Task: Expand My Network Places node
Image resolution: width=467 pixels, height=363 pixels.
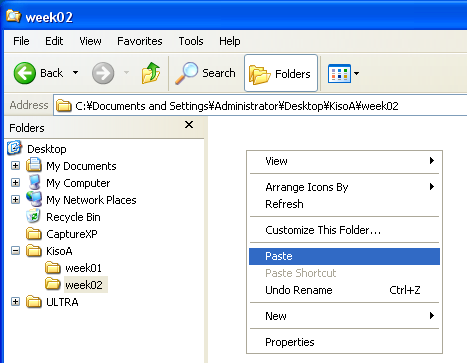Action: [x=15, y=200]
